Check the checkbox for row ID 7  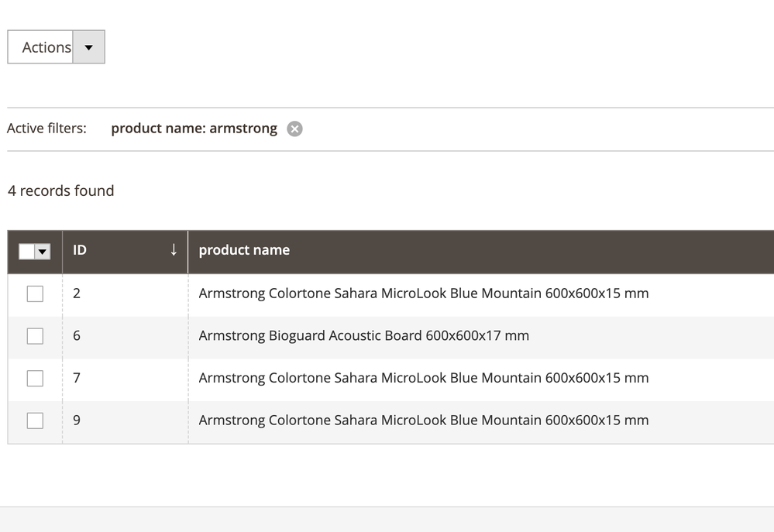pyautogui.click(x=35, y=379)
